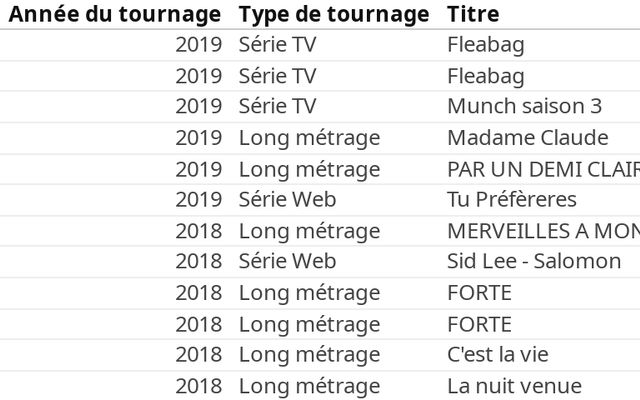The image size is (640, 400).
Task: Sort by Type de tournage column header
Action: (333, 15)
